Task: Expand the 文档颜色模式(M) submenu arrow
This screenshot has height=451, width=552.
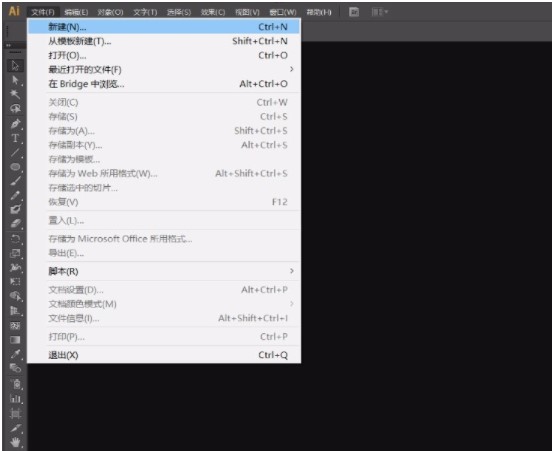Action: coord(291,303)
